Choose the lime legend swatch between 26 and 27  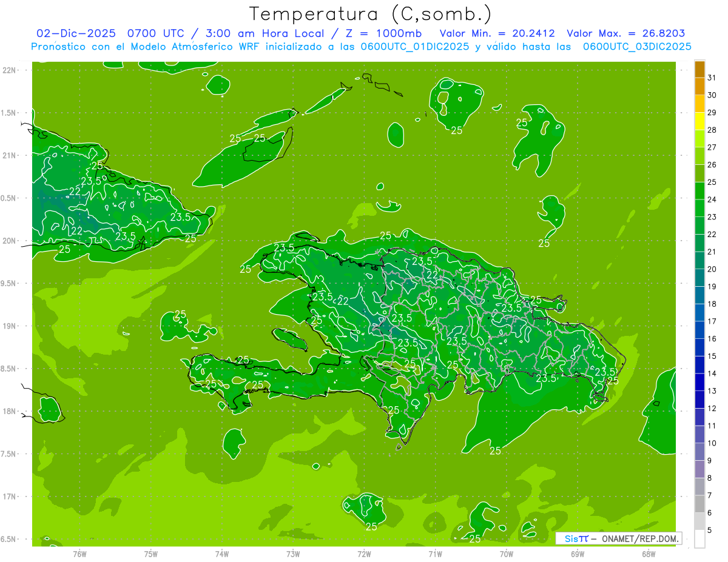(699, 156)
